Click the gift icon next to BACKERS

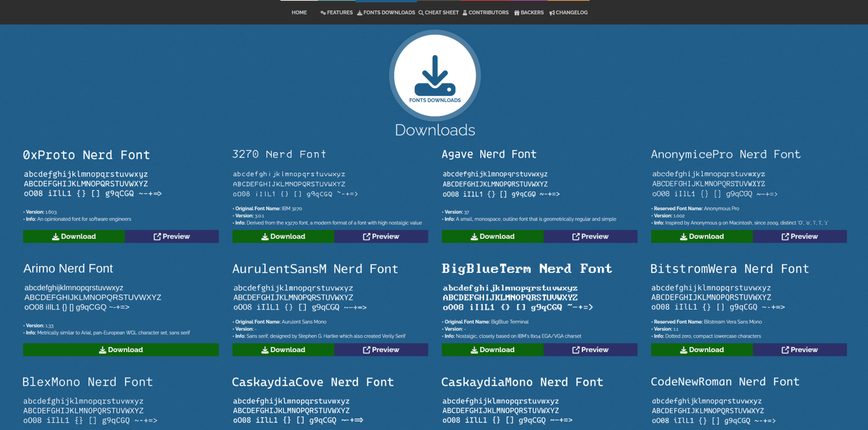tap(517, 12)
